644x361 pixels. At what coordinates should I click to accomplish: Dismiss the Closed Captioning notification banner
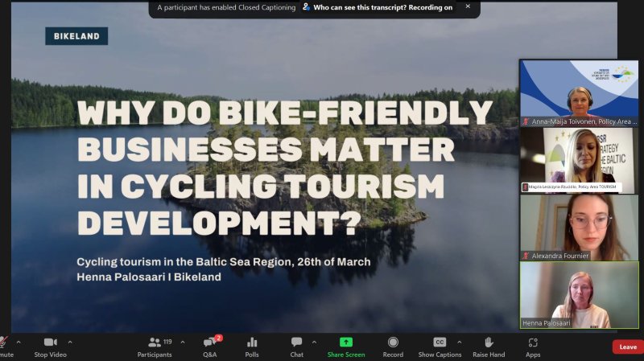(x=468, y=6)
